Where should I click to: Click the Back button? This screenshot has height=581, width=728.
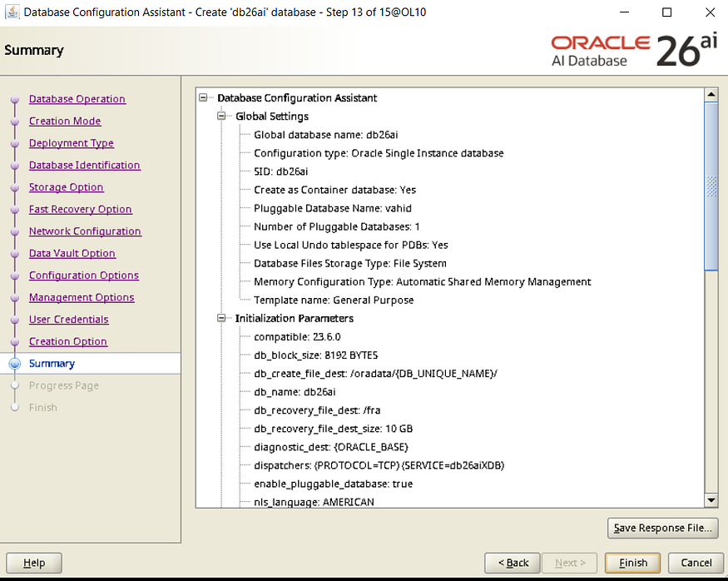tap(513, 563)
